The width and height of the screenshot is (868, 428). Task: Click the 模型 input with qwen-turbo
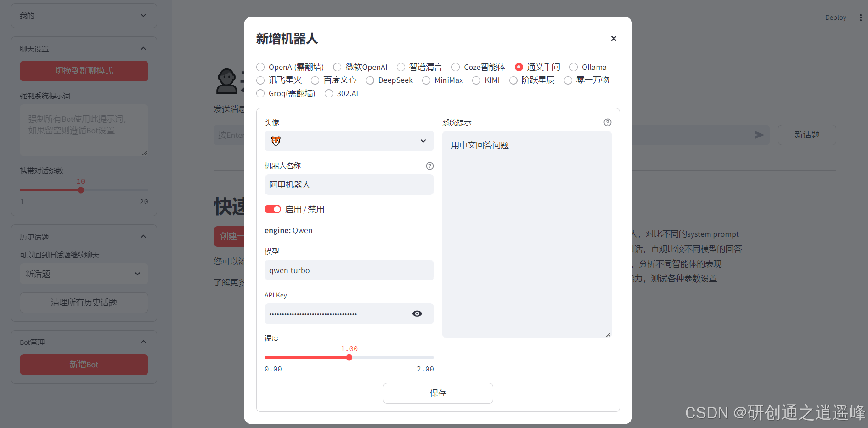pyautogui.click(x=349, y=270)
